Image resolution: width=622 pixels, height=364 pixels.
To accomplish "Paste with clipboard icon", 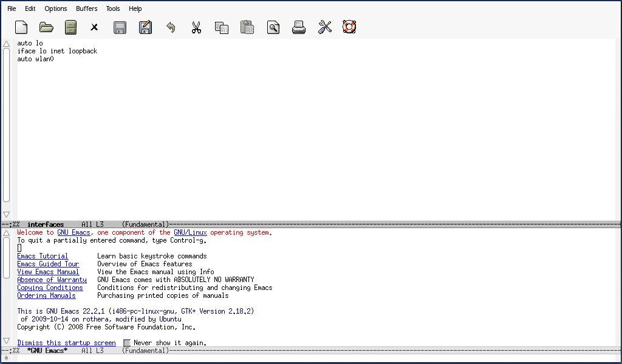I will tap(247, 27).
